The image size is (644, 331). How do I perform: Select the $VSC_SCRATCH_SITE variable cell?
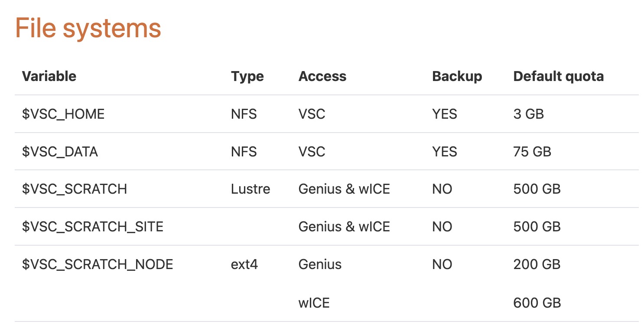tap(93, 227)
